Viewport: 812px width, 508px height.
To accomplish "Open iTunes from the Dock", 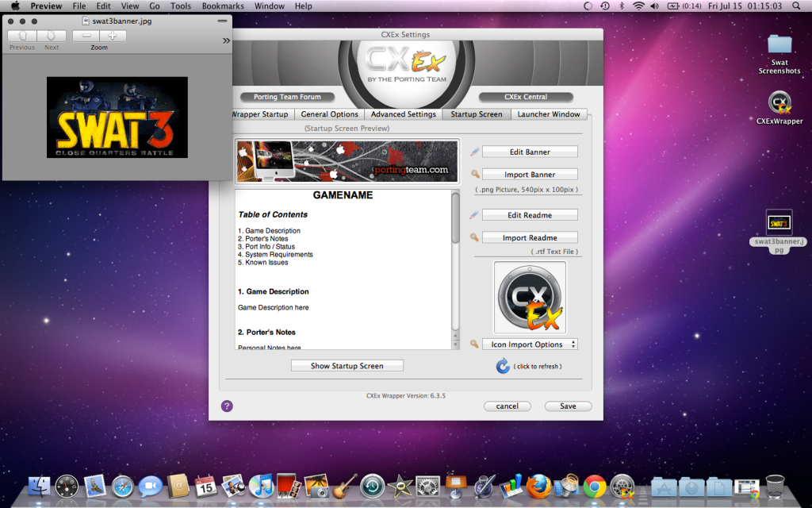I will pos(261,487).
